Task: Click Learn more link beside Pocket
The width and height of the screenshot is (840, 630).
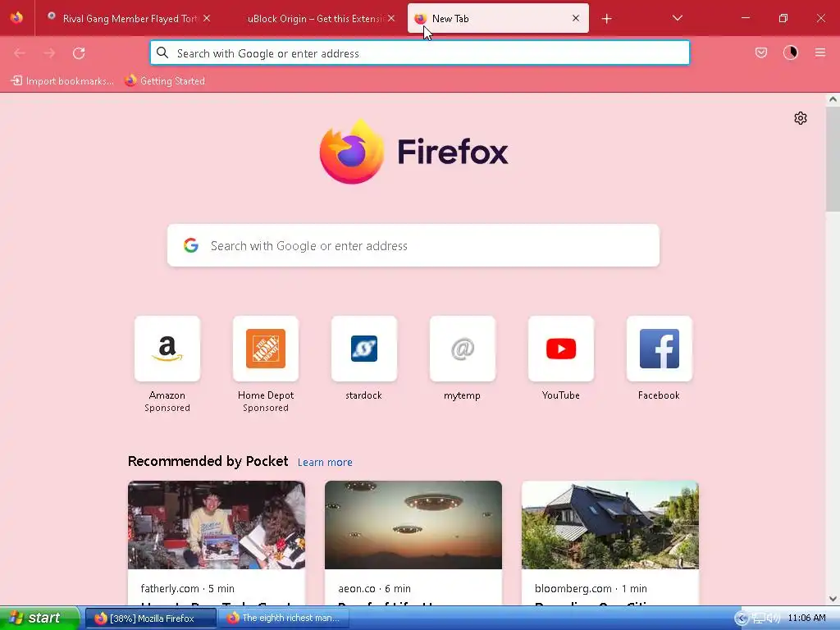Action: 325,463
